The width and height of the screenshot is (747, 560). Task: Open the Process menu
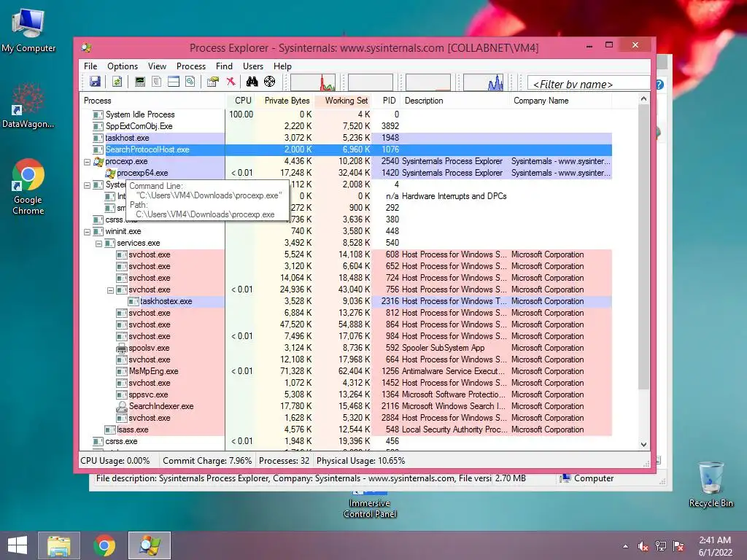[191, 66]
